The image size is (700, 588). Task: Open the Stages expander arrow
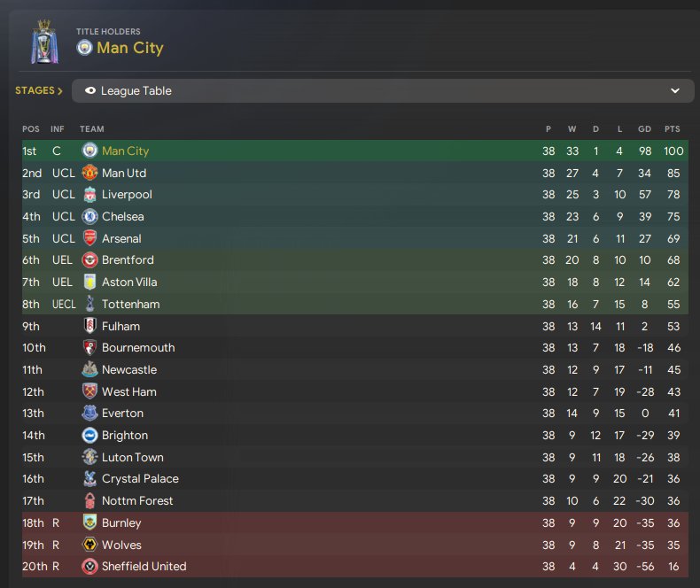point(59,90)
